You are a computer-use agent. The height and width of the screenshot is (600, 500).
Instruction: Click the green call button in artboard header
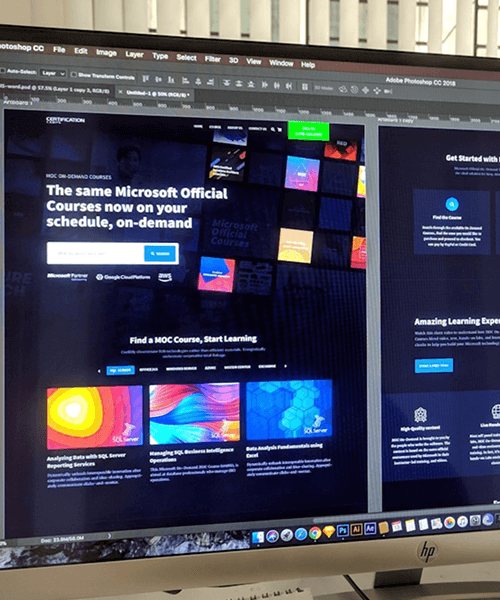click(308, 130)
